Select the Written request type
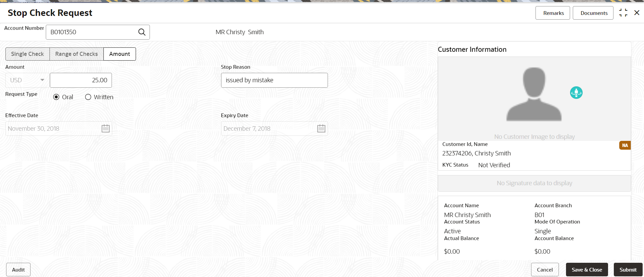Screen dimensions: 644x277 pyautogui.click(x=88, y=97)
